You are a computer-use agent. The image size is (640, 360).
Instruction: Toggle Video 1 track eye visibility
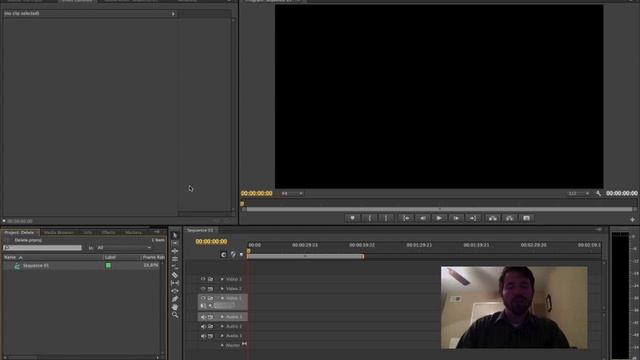[x=203, y=298]
